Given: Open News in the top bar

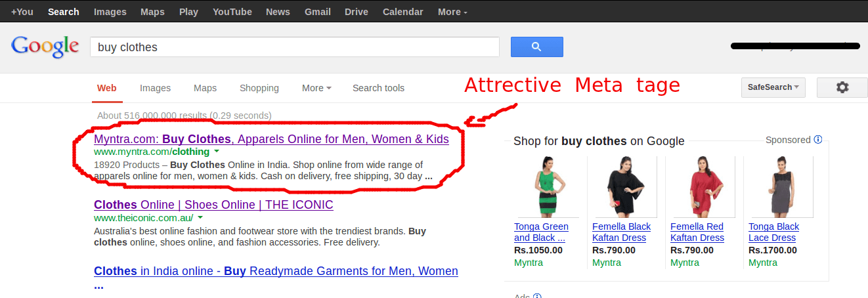Looking at the screenshot, I should pyautogui.click(x=278, y=12).
